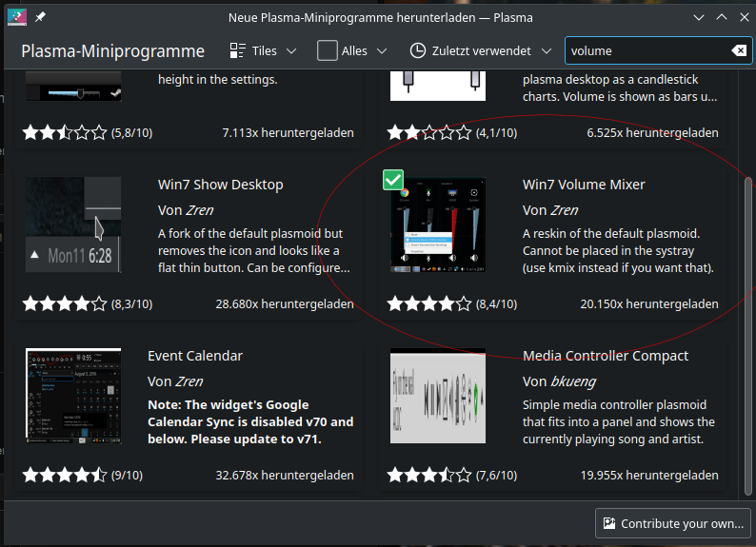Image resolution: width=756 pixels, height=547 pixels.
Task: Click the Google Calendar Sync note text
Action: (x=250, y=421)
